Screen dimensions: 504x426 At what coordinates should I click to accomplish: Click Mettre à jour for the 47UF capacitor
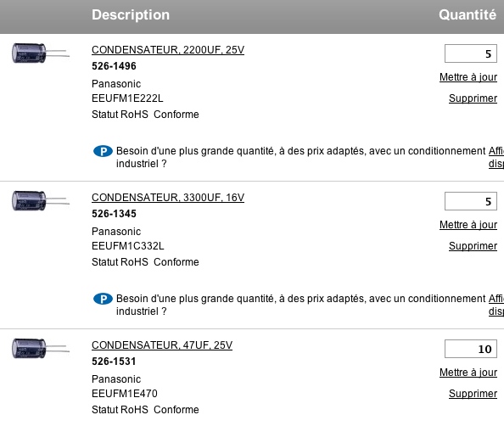coord(468,373)
